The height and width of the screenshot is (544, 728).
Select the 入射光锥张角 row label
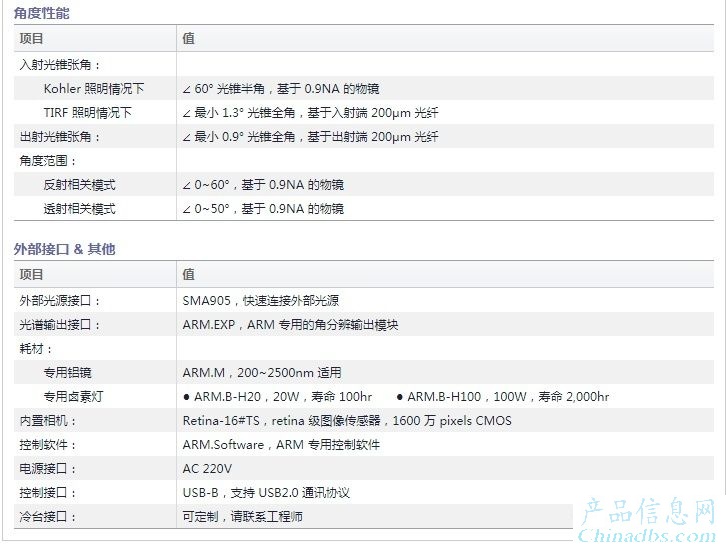59,65
